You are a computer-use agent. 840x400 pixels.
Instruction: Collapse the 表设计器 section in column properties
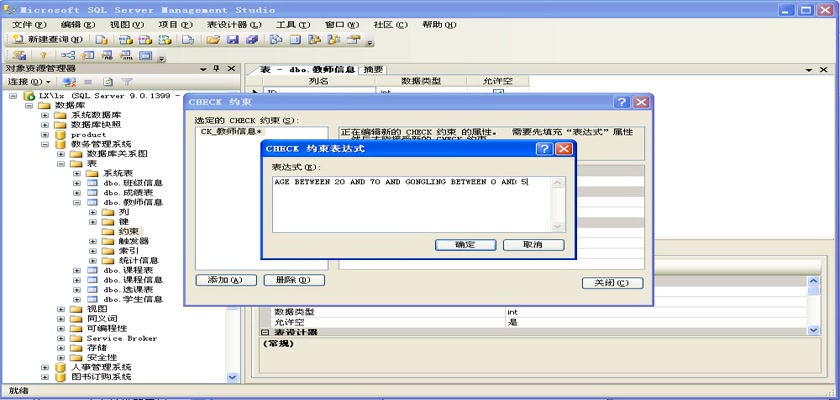(264, 333)
